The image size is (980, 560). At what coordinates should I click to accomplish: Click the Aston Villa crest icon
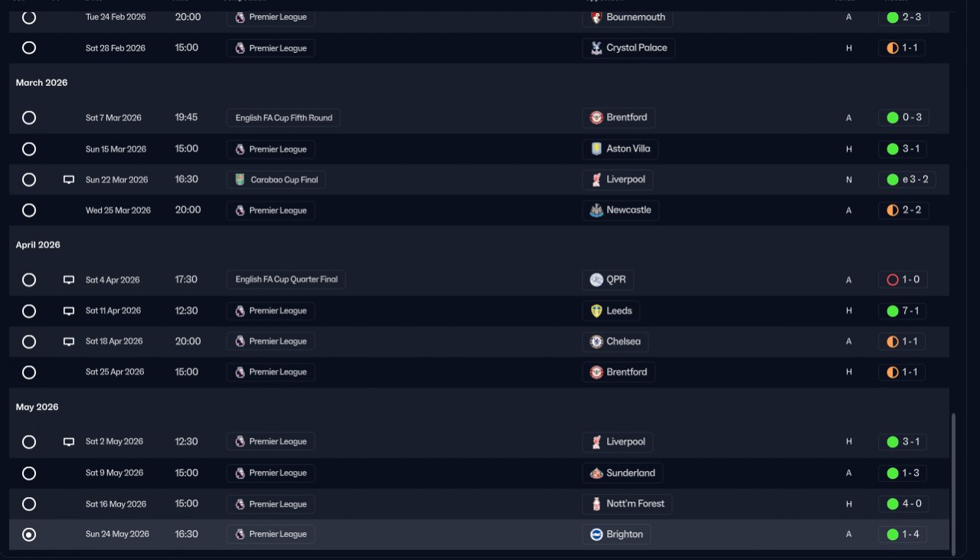pos(596,149)
